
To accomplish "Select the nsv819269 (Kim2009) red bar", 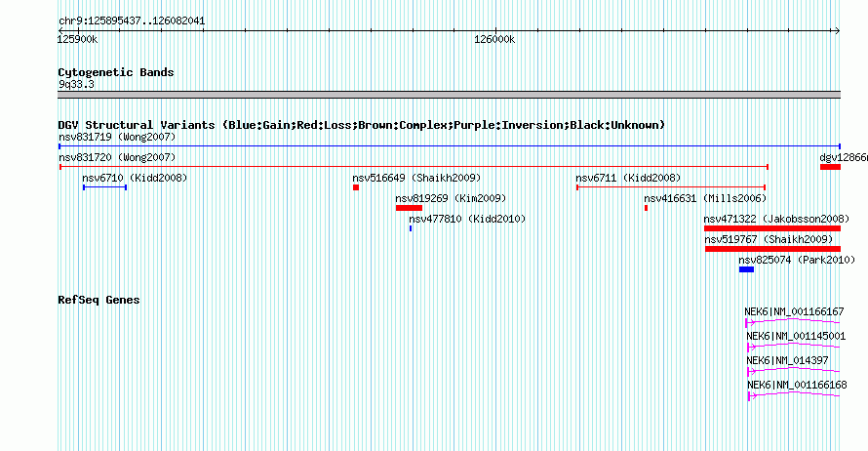I will (409, 208).
